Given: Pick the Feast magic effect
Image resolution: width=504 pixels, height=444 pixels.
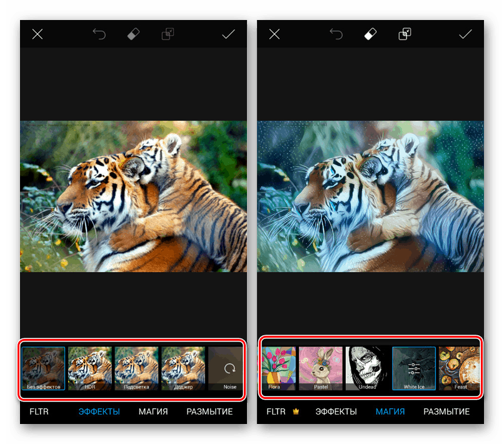Looking at the screenshot, I should click(x=460, y=368).
